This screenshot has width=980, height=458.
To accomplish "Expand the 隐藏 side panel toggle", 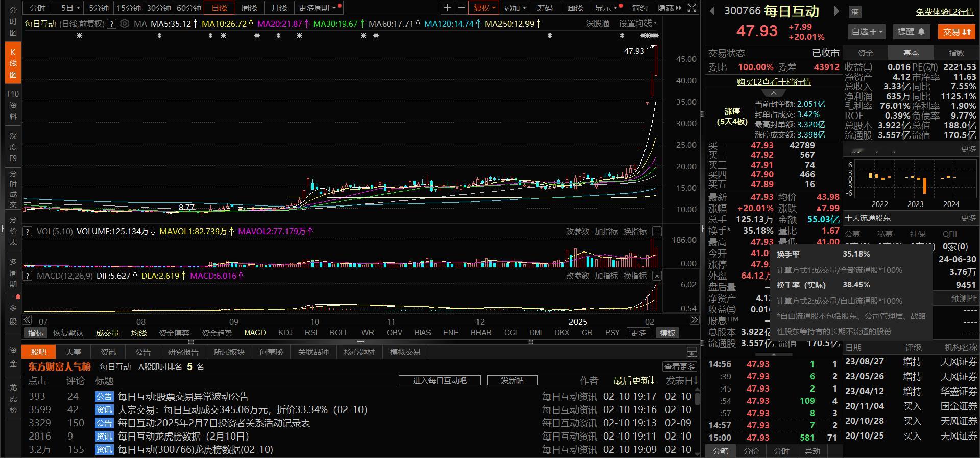I will 670,8.
